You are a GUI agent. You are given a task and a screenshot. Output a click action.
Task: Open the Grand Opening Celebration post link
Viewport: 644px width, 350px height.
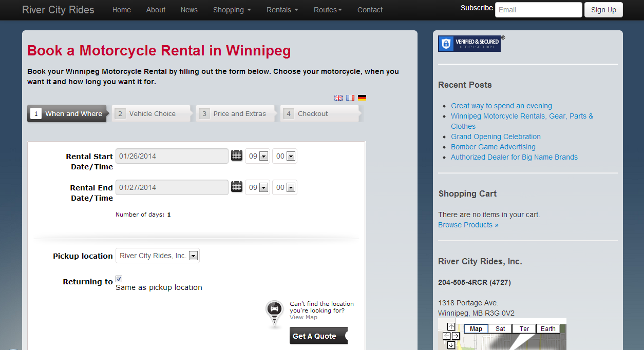[x=496, y=137]
